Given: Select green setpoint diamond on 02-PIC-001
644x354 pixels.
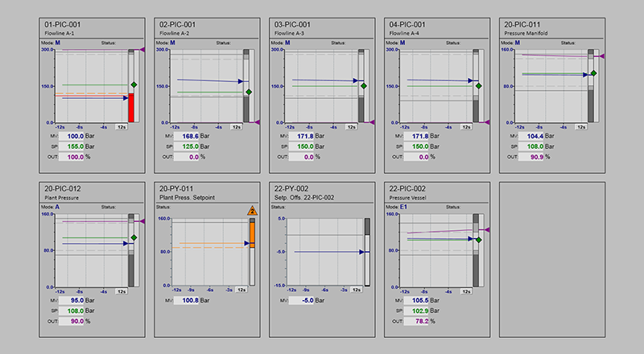Looking at the screenshot, I should [249, 92].
